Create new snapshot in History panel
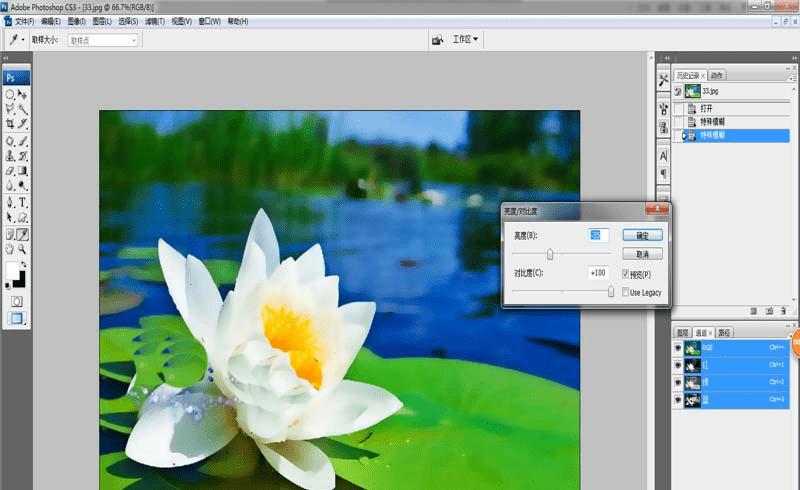 click(769, 311)
